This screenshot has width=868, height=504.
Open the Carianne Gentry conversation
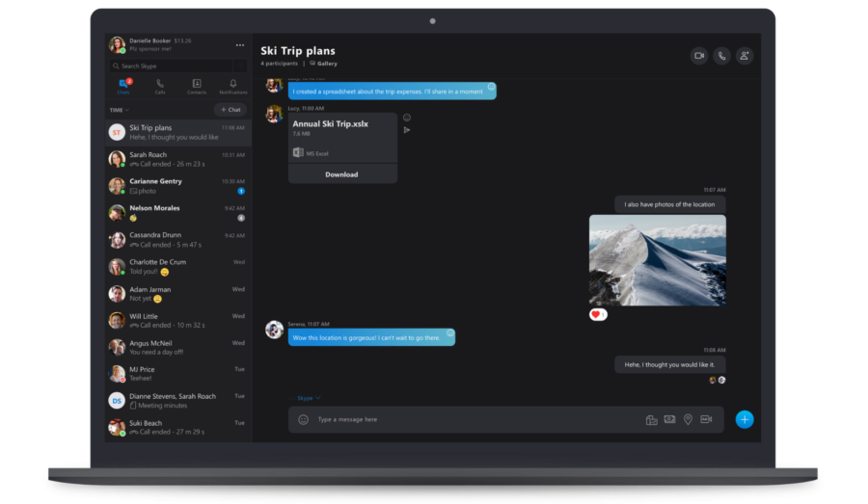pyautogui.click(x=178, y=186)
